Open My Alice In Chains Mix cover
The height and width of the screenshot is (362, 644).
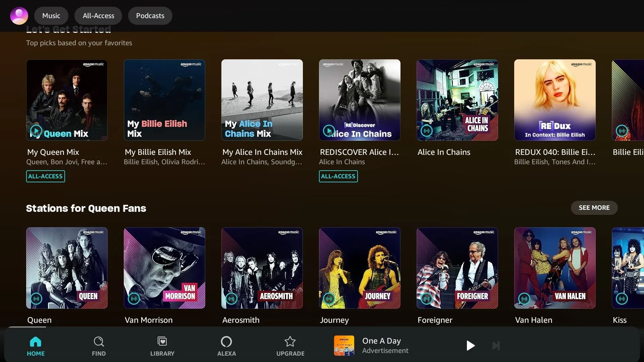(x=262, y=100)
